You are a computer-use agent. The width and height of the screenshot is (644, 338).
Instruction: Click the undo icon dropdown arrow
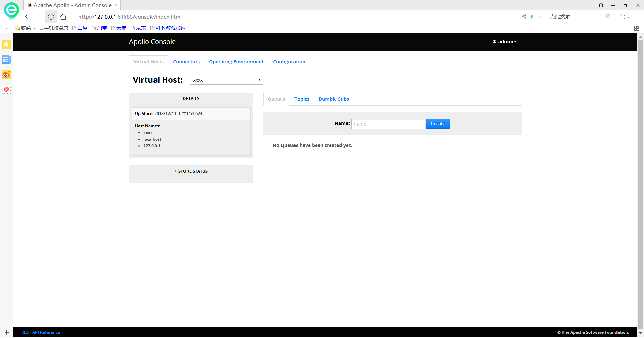click(x=628, y=17)
